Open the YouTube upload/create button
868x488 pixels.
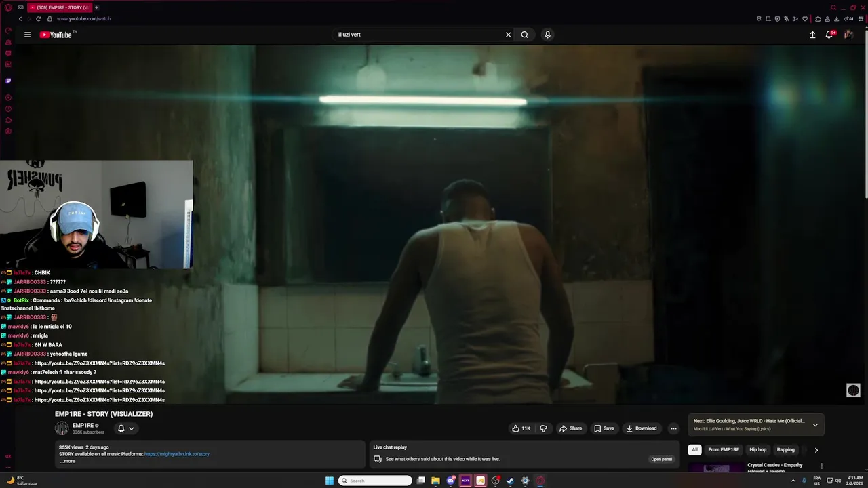pos(812,35)
